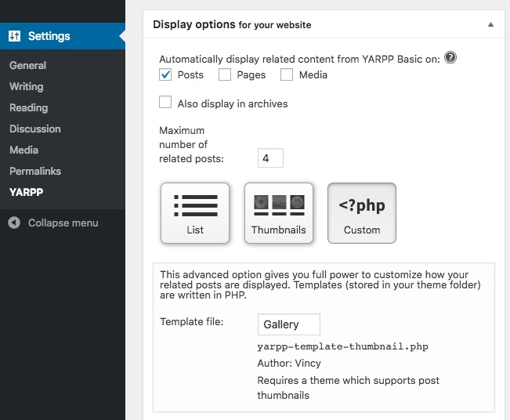Screen dimensions: 510x420
Task: Select the Thumbnails display option
Action: click(279, 213)
